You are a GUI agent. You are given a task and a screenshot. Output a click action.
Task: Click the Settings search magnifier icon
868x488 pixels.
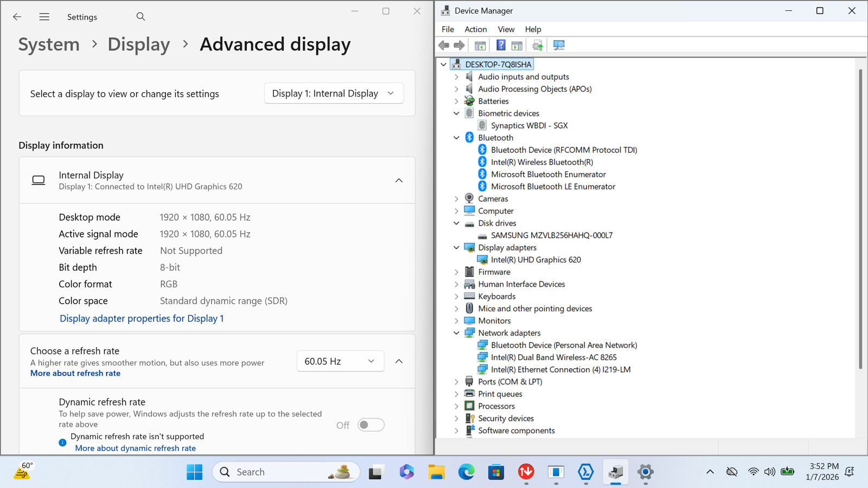(x=141, y=16)
